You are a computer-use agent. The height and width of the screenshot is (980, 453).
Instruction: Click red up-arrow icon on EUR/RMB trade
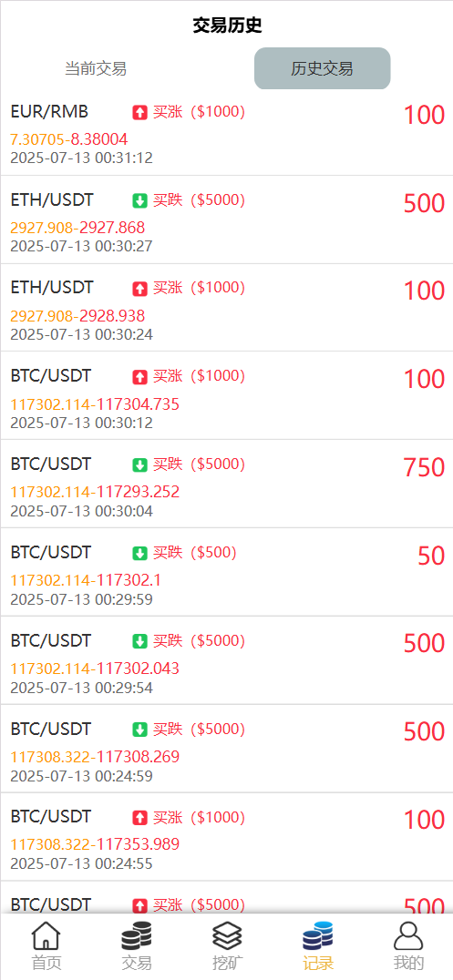[139, 113]
